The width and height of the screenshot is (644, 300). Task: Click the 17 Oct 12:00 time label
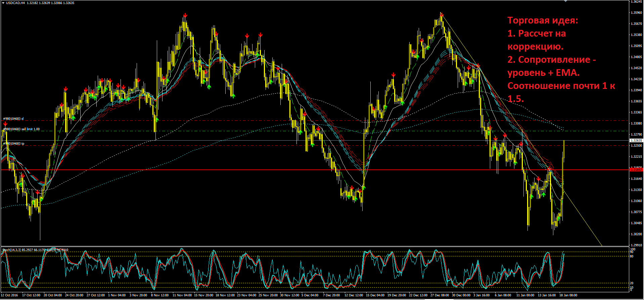[31, 295]
